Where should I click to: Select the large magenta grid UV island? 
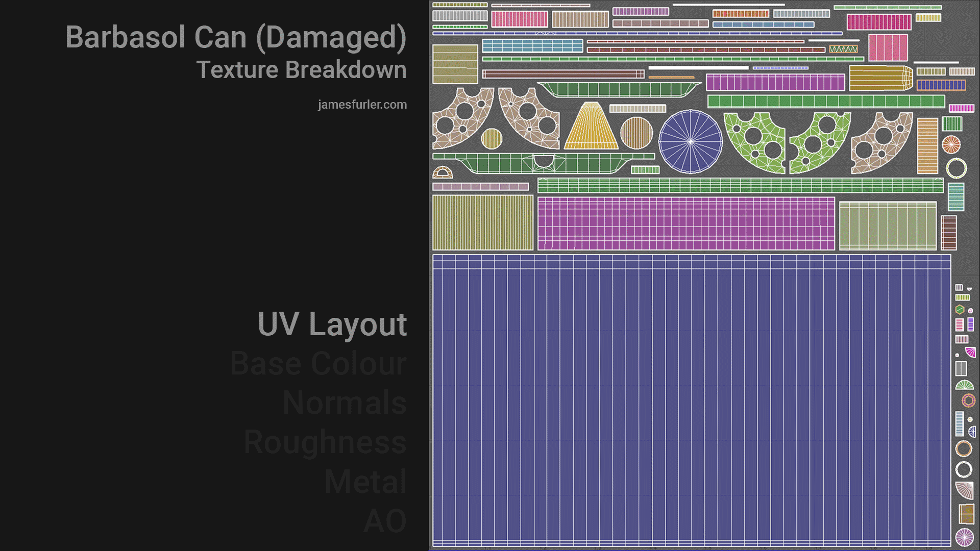(686, 223)
